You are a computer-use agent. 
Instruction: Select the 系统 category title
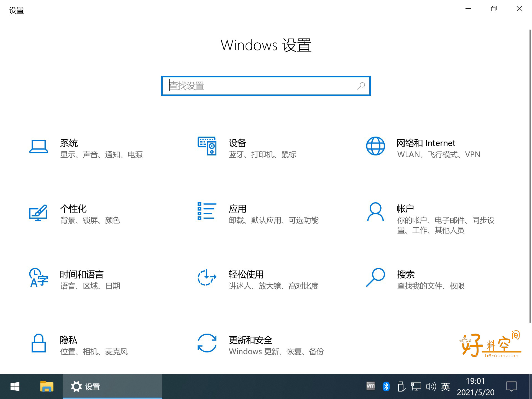click(69, 143)
